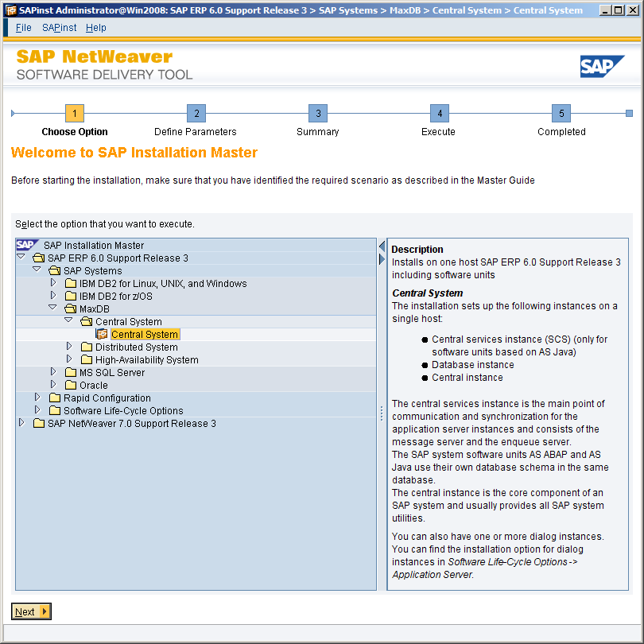Click step 5 Completed marker

coord(561,114)
